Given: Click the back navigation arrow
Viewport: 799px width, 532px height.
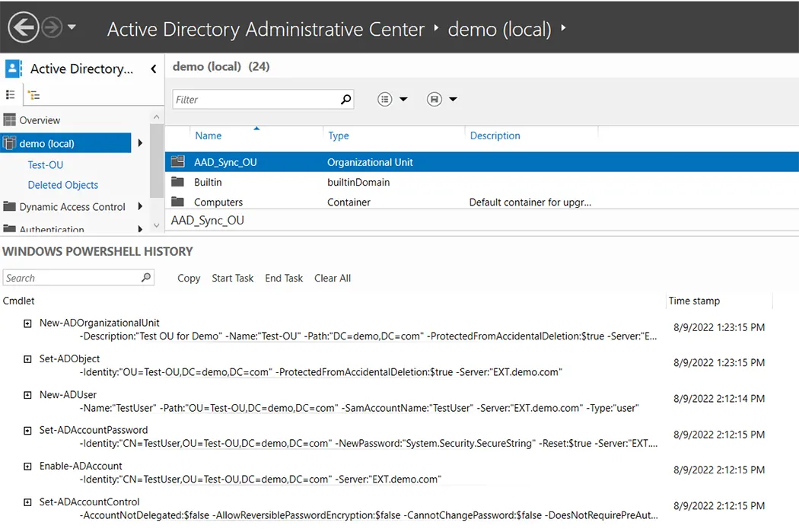Looking at the screenshot, I should pyautogui.click(x=24, y=27).
